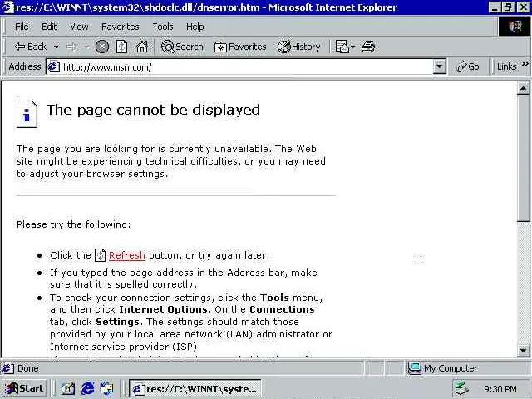This screenshot has height=399, width=532.
Task: Click the Refresh icon in page text
Action: point(100,255)
